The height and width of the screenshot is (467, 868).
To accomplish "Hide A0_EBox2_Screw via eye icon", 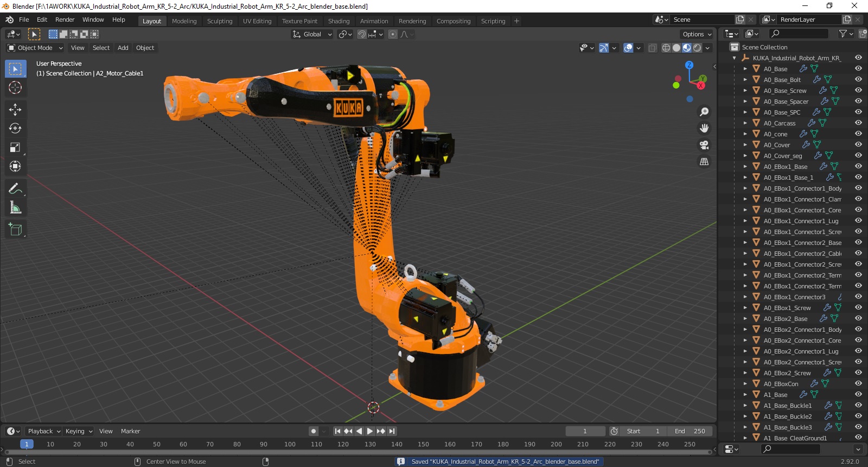I will pos(858,373).
